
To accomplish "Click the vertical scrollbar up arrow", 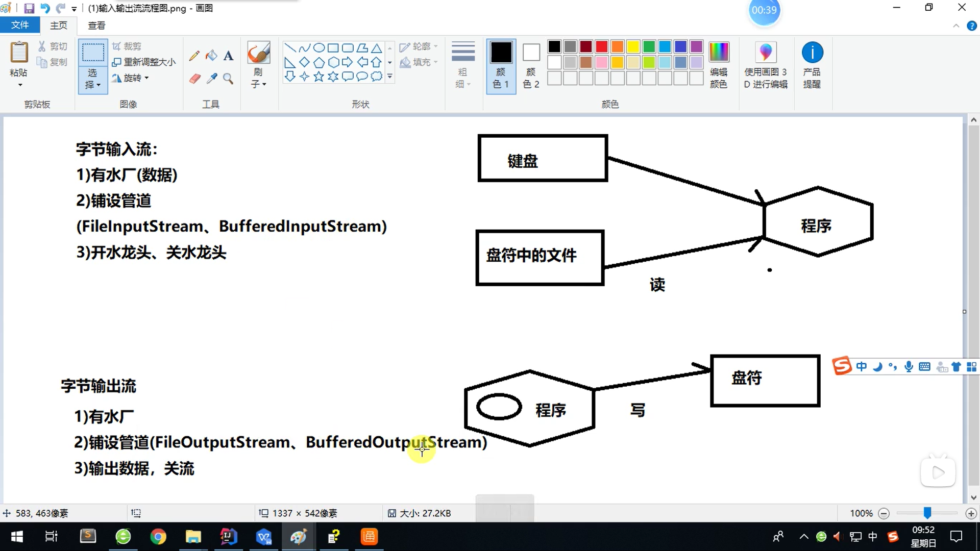I will coord(973,120).
